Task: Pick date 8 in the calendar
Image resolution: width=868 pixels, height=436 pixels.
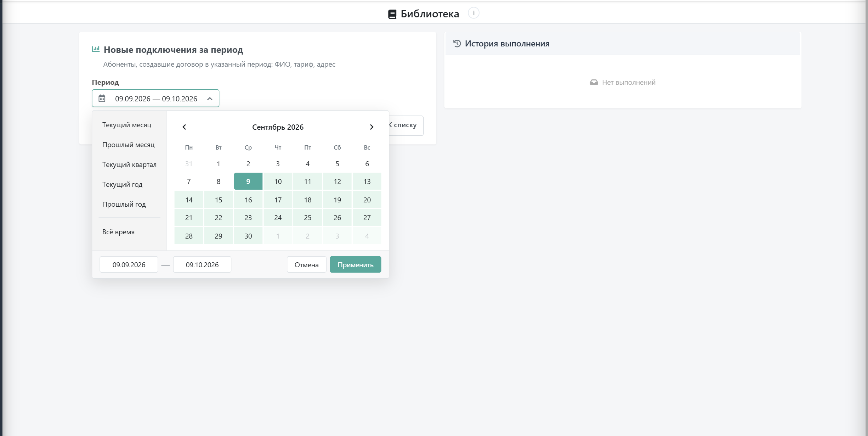Action: click(219, 181)
